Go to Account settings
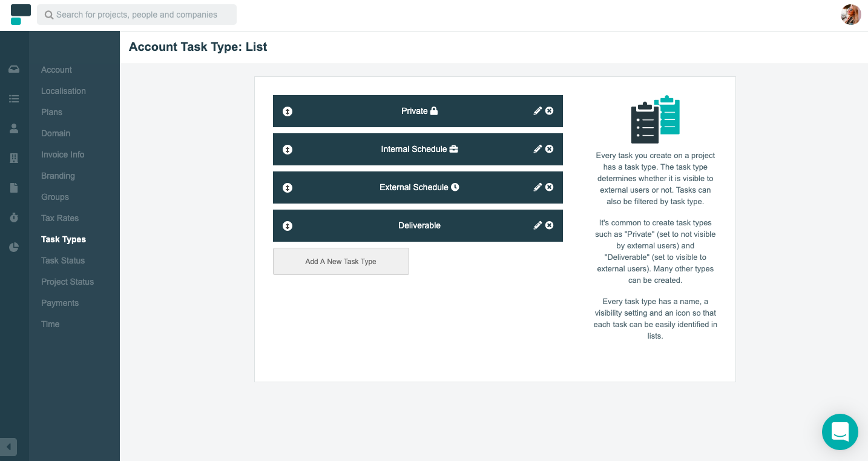The width and height of the screenshot is (868, 461). point(56,70)
